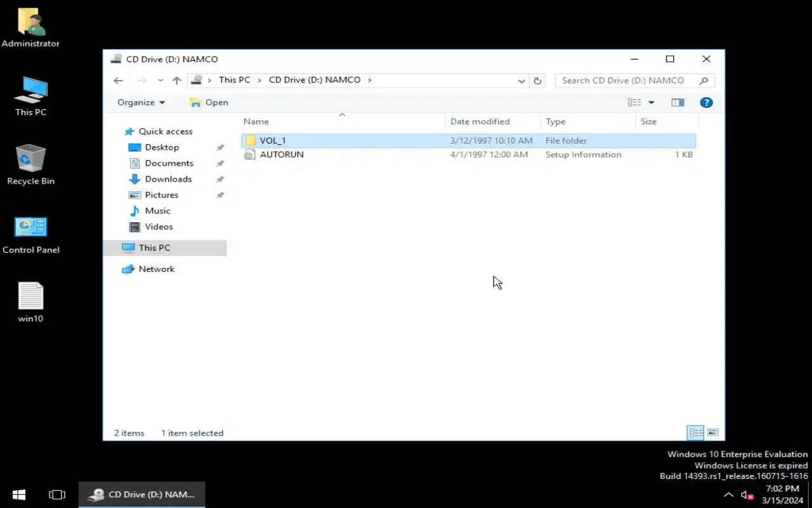This screenshot has height=508, width=812.
Task: Open the Windows Start menu
Action: (x=19, y=495)
